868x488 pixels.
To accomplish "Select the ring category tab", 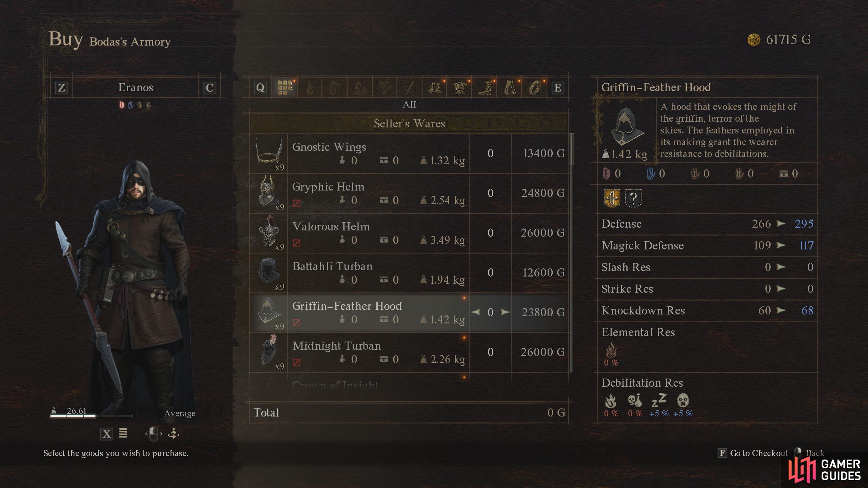I will click(535, 88).
